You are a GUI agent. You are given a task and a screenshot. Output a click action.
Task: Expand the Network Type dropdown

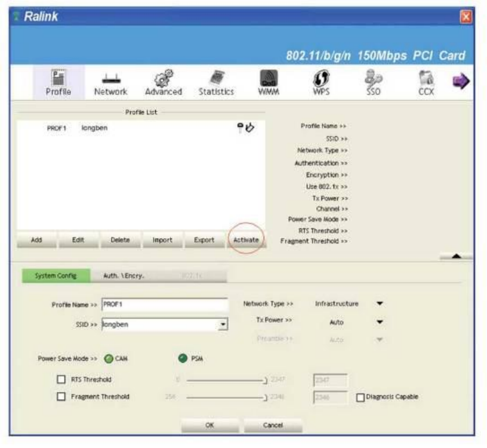[380, 303]
